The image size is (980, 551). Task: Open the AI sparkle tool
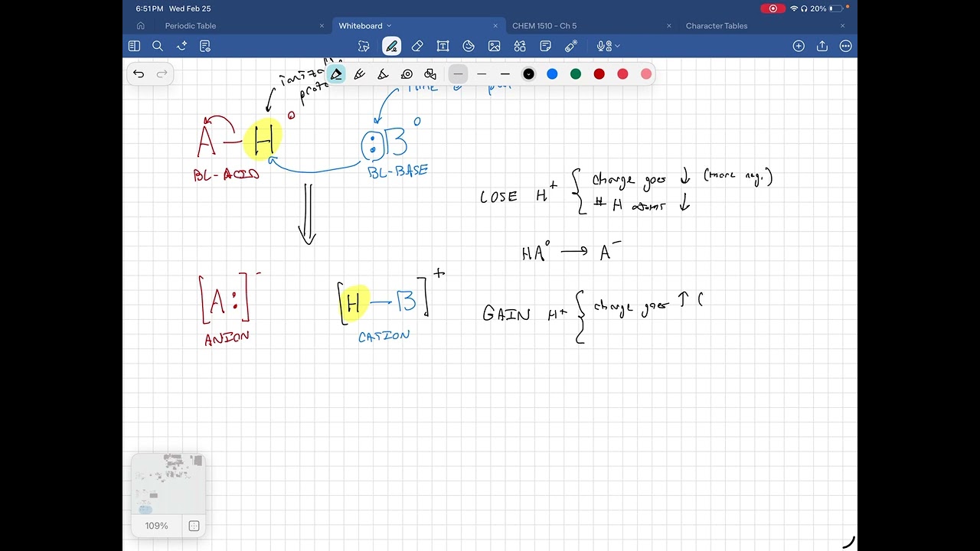pyautogui.click(x=181, y=46)
